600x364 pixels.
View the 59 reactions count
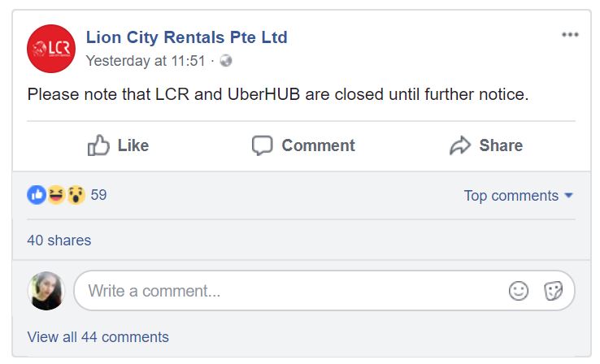click(98, 195)
